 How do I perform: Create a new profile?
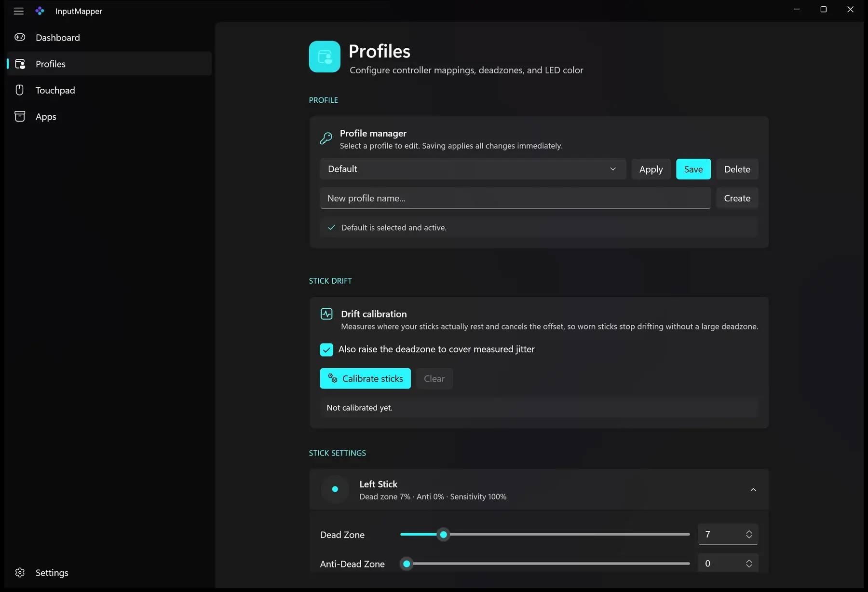(x=737, y=198)
